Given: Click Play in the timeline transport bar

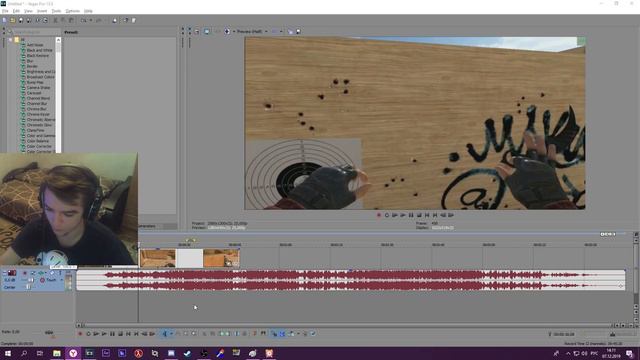Looking at the screenshot, I should pyautogui.click(x=104, y=333).
